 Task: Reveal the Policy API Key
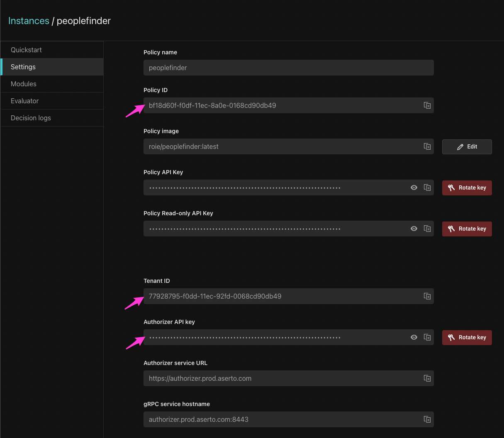[x=414, y=187]
